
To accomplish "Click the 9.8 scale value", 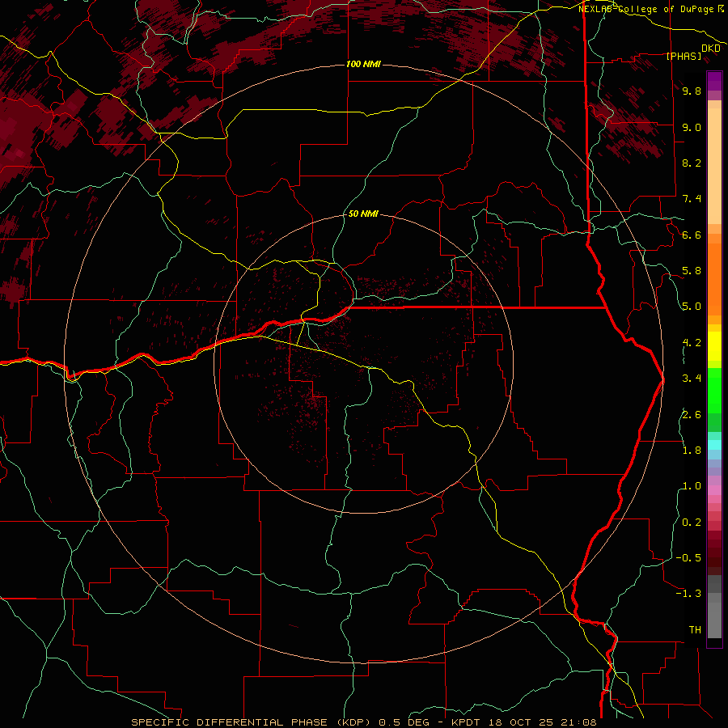I will point(692,91).
